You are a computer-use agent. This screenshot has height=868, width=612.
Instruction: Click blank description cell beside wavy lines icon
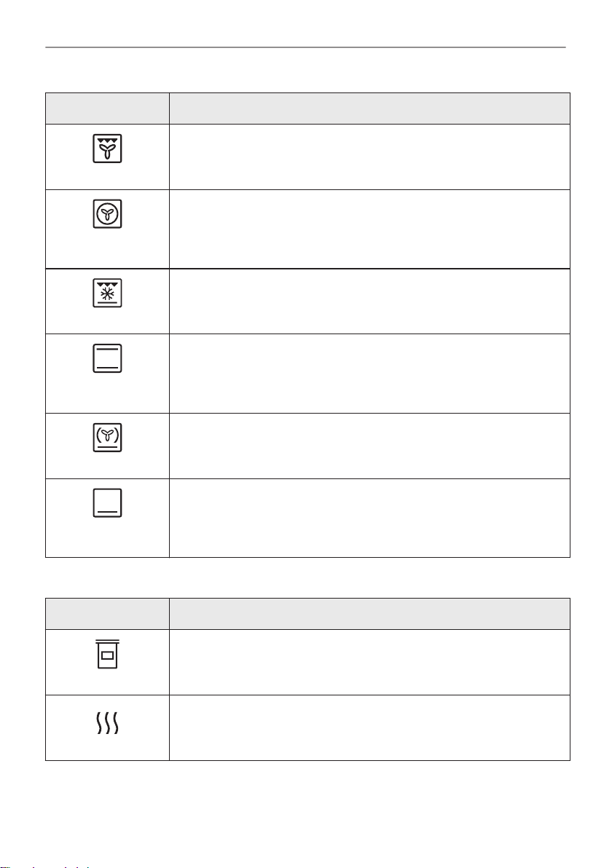point(369,728)
